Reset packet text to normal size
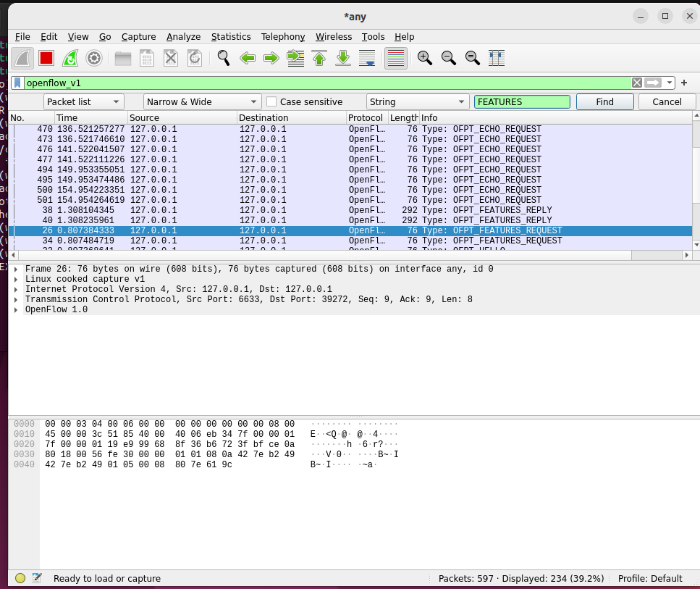 coord(472,58)
